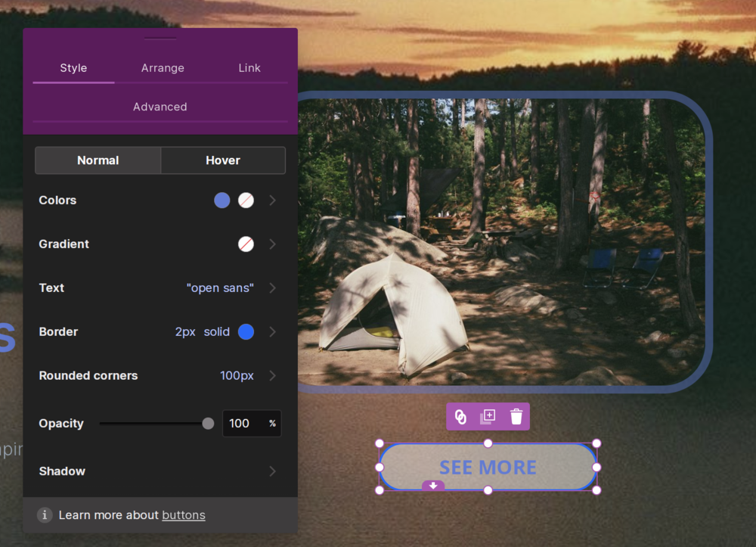Expand the Shadow settings chevron
This screenshot has height=547, width=756.
click(x=272, y=471)
